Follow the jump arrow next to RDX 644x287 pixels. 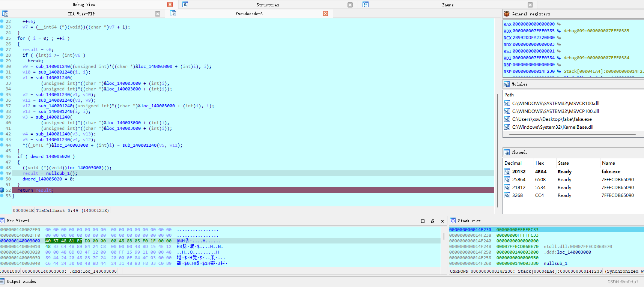pyautogui.click(x=559, y=44)
